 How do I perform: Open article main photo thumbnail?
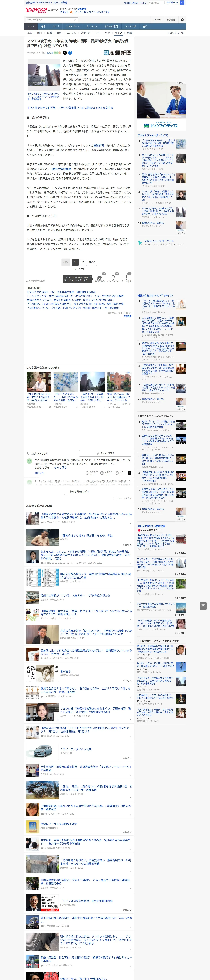pos(44,75)
